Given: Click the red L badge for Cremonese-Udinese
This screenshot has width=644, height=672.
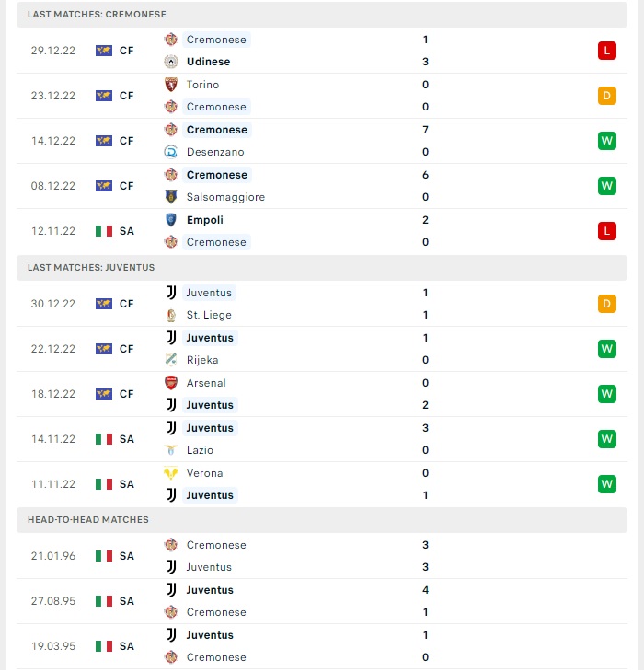Looking at the screenshot, I should coord(607,51).
